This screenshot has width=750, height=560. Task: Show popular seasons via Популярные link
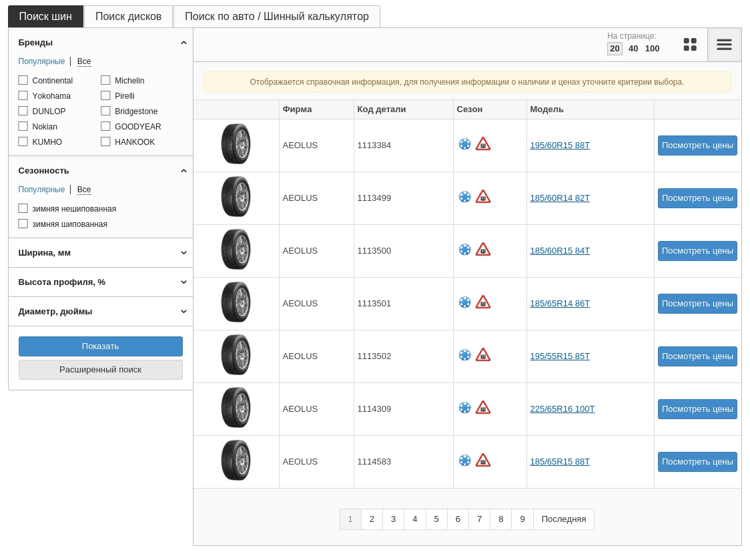[41, 190]
